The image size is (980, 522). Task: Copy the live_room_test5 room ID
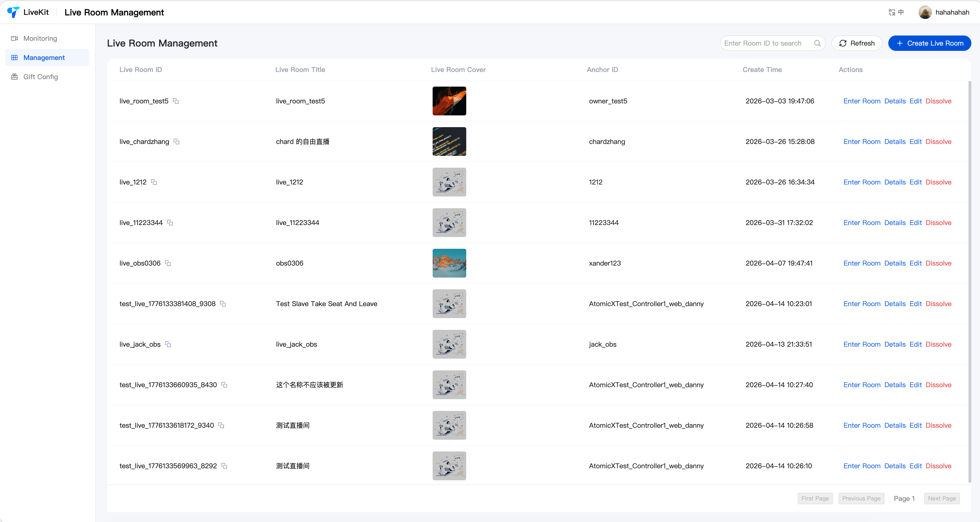176,101
